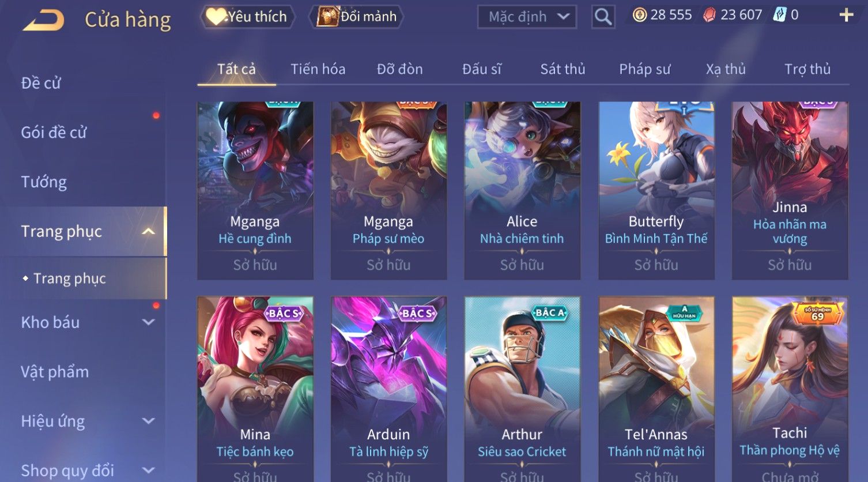Viewport: 868px width, 482px height.
Task: Tap the plus icon to add currency
Action: (x=846, y=15)
